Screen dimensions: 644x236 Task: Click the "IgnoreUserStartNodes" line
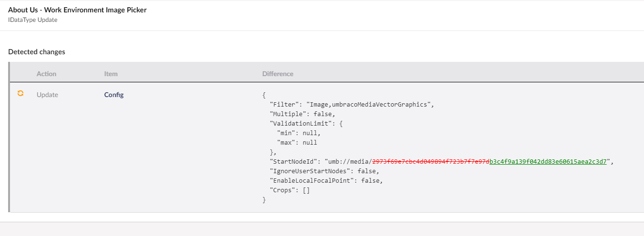click(x=324, y=171)
